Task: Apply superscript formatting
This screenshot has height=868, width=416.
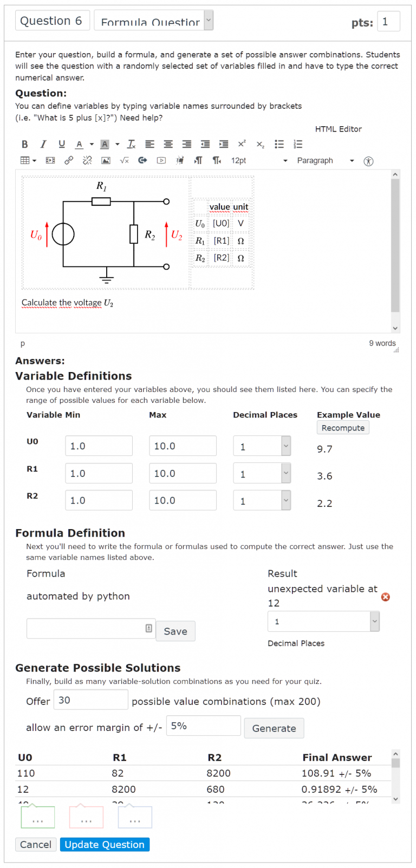Action: [242, 144]
